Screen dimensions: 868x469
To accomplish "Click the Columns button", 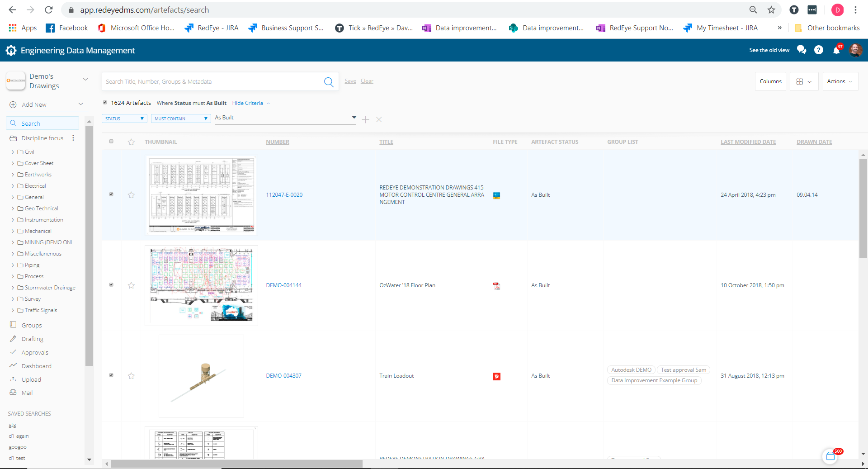I will 770,81.
